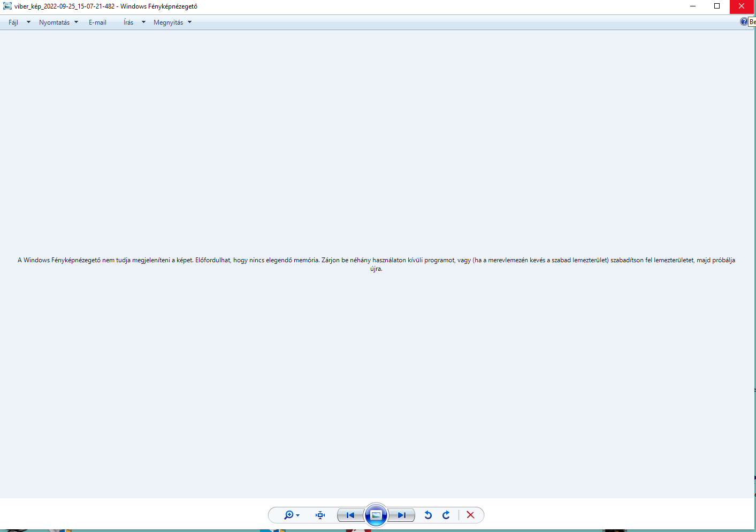Viewport: 756px width, 532px height.
Task: Click the E-mail toolbar button
Action: point(97,22)
